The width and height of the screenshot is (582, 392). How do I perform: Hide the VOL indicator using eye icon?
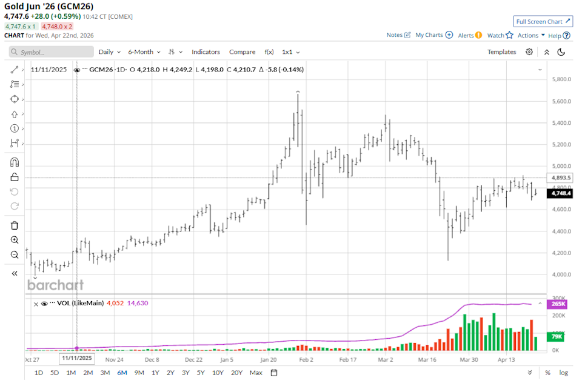tap(44, 304)
